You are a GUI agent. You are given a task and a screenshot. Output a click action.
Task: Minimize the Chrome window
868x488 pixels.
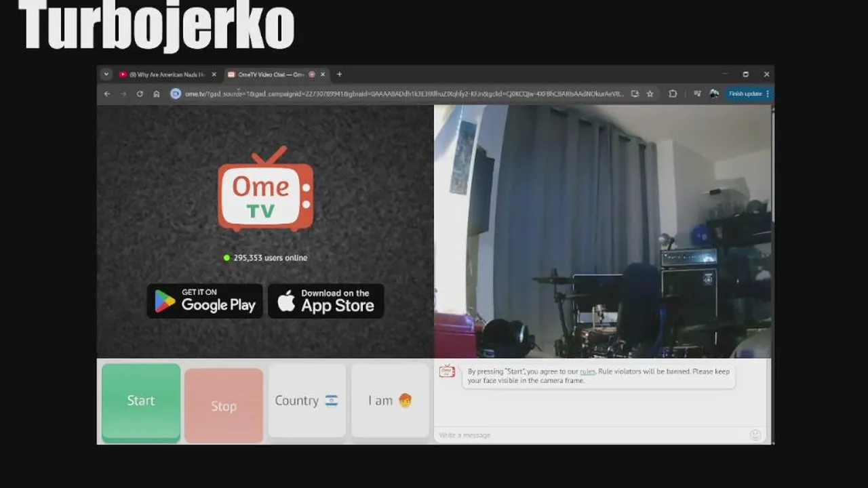point(724,75)
